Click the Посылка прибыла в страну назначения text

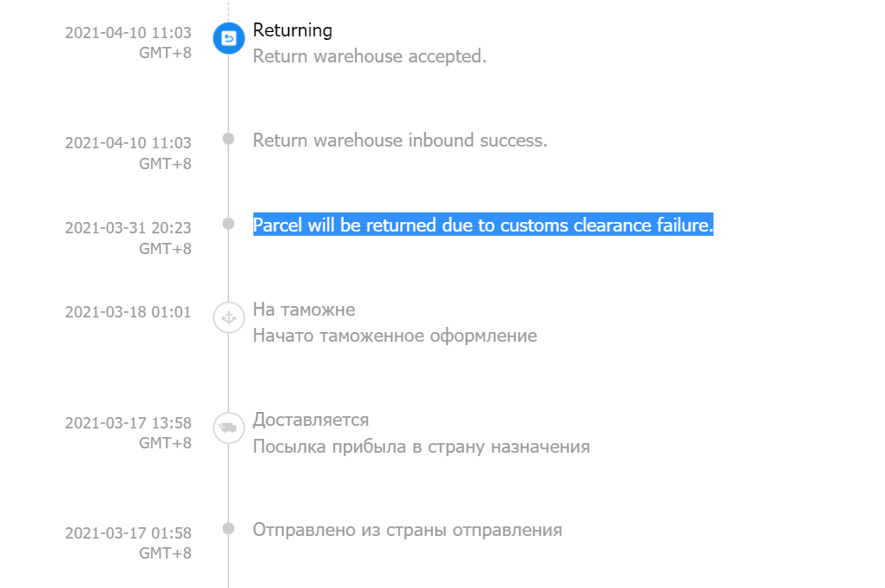click(x=422, y=447)
